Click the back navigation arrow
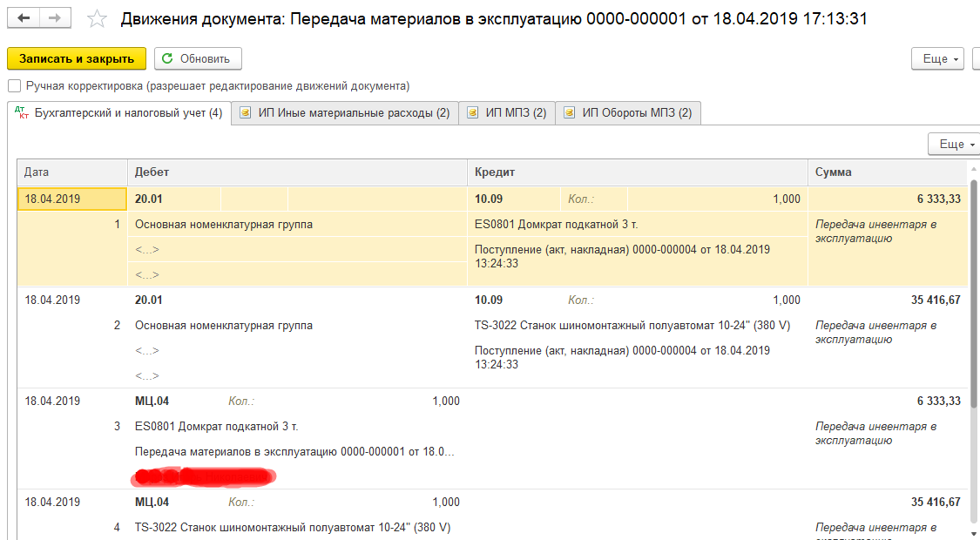The image size is (980, 540). (24, 18)
